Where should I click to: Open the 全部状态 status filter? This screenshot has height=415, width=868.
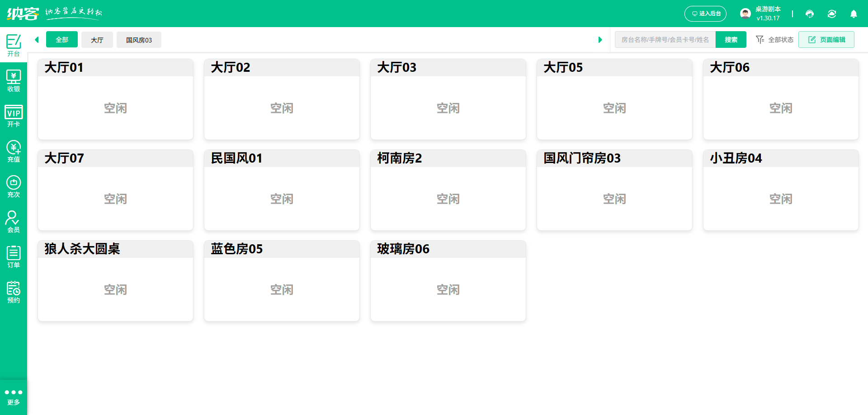pos(774,40)
